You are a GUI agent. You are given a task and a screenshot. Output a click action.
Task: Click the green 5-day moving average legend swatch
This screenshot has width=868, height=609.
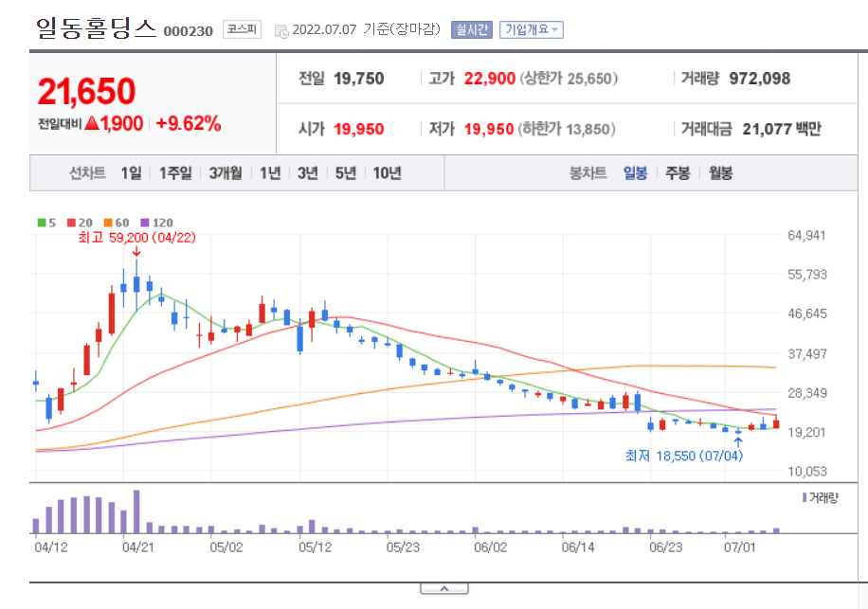pos(42,223)
